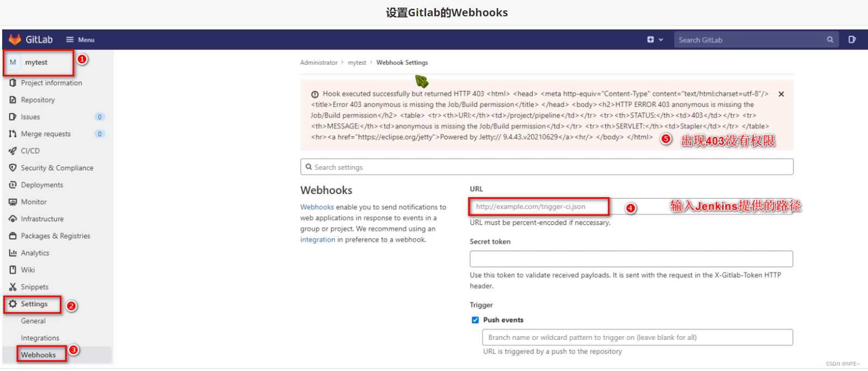Image resolution: width=868 pixels, height=371 pixels.
Task: Focus the branch name wildcard field
Action: click(x=637, y=337)
